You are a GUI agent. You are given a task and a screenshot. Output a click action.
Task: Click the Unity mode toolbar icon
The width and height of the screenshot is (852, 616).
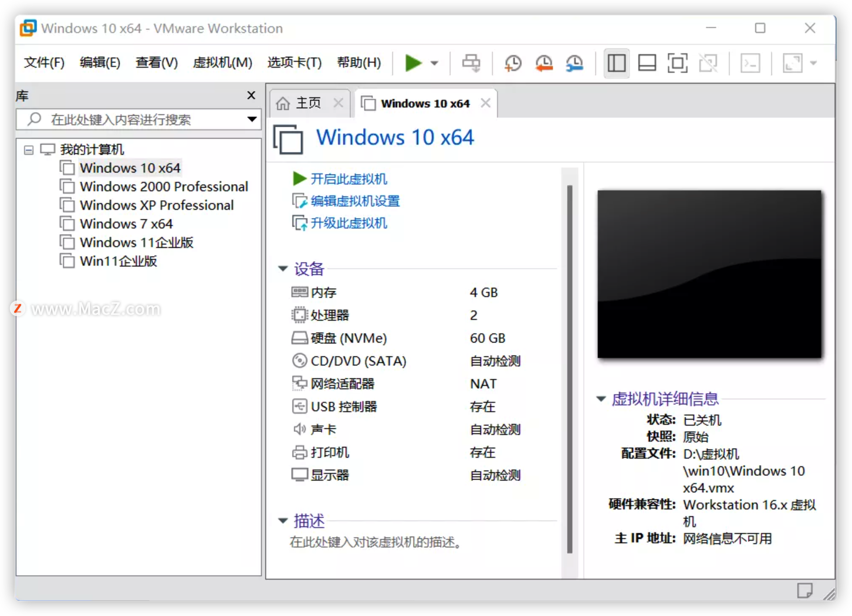coord(708,63)
